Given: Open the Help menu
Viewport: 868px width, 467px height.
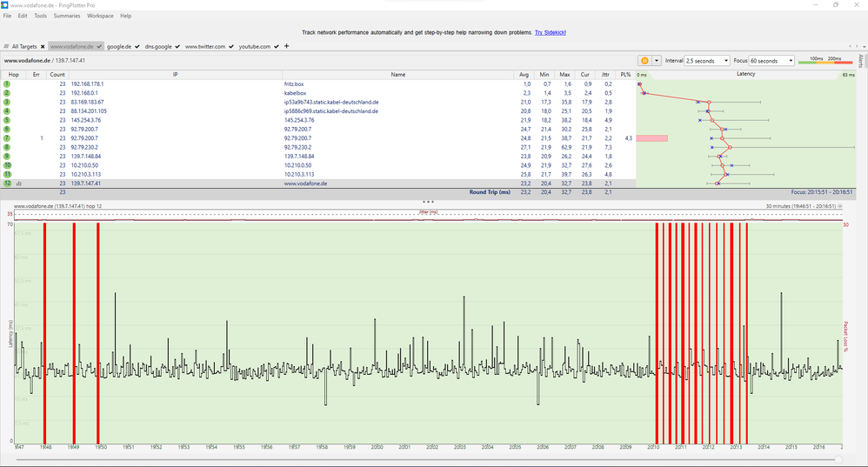Looking at the screenshot, I should pos(125,16).
